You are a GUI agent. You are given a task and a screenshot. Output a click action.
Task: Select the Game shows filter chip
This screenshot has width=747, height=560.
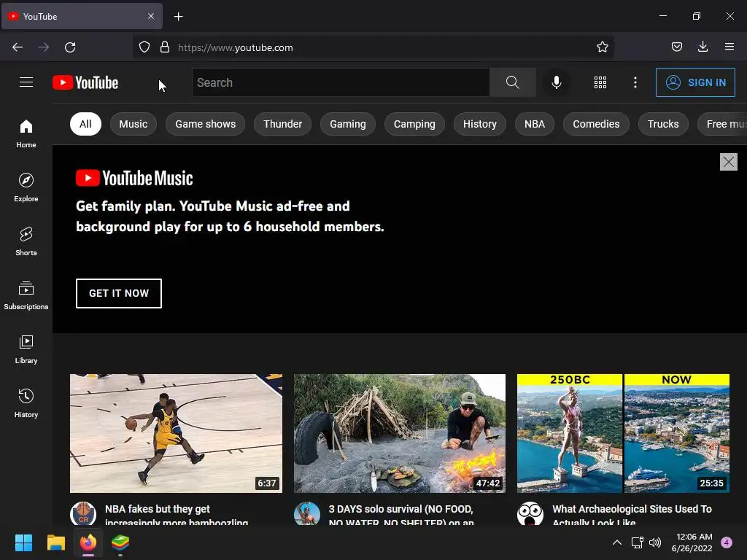(x=205, y=124)
